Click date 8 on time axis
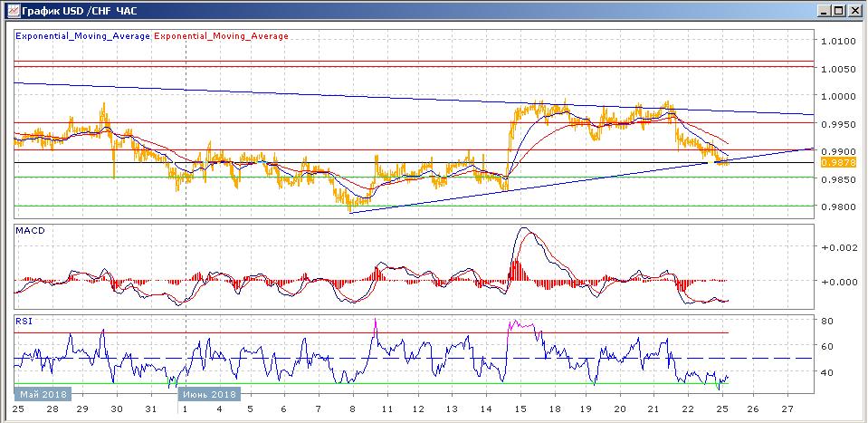 point(352,409)
